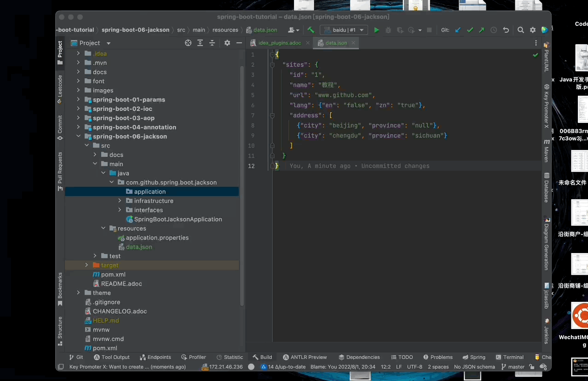Toggle fold arrow at line 7
Viewport: 588px width, 381px height.
273,115
